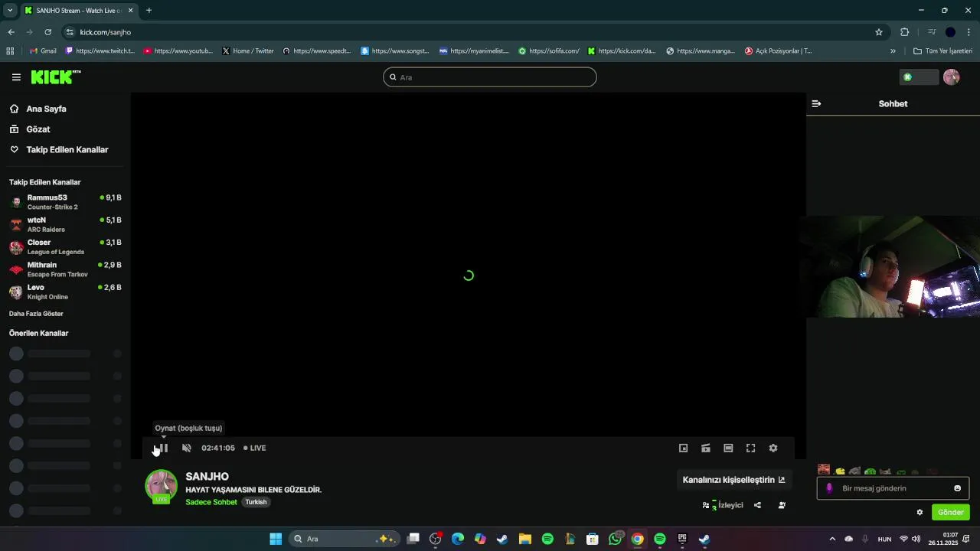The height and width of the screenshot is (551, 980).
Task: Click the KICK logo
Action: (x=55, y=77)
